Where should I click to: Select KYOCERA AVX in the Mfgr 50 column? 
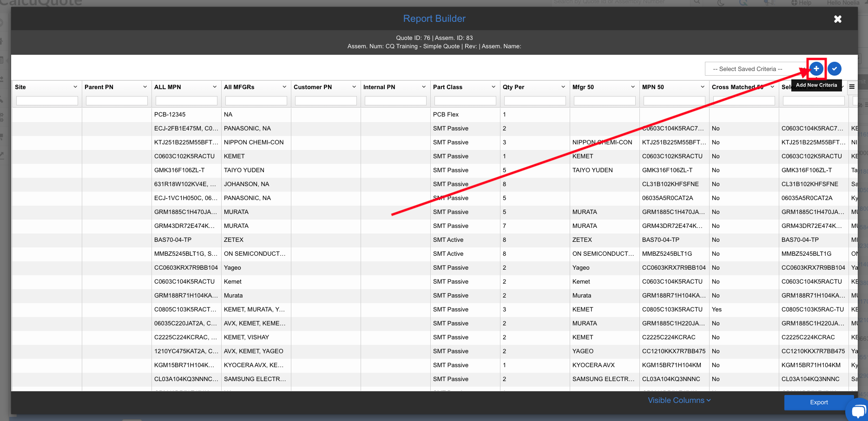[605, 365]
